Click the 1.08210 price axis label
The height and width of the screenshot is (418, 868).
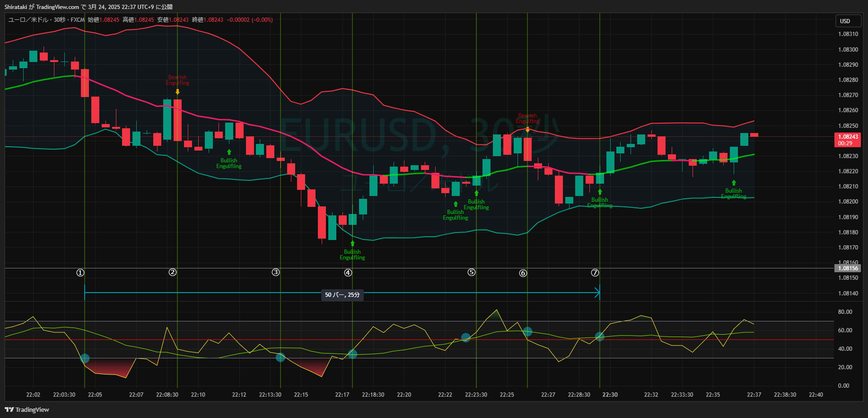pyautogui.click(x=848, y=187)
